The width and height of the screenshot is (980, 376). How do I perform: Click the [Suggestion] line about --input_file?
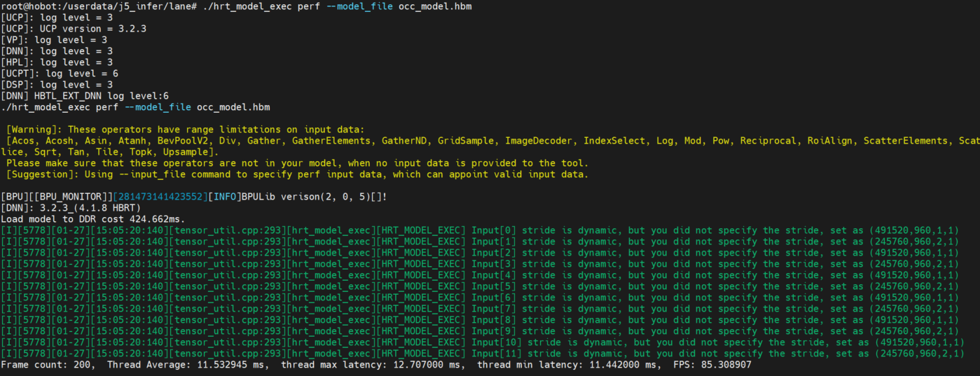coord(298,174)
